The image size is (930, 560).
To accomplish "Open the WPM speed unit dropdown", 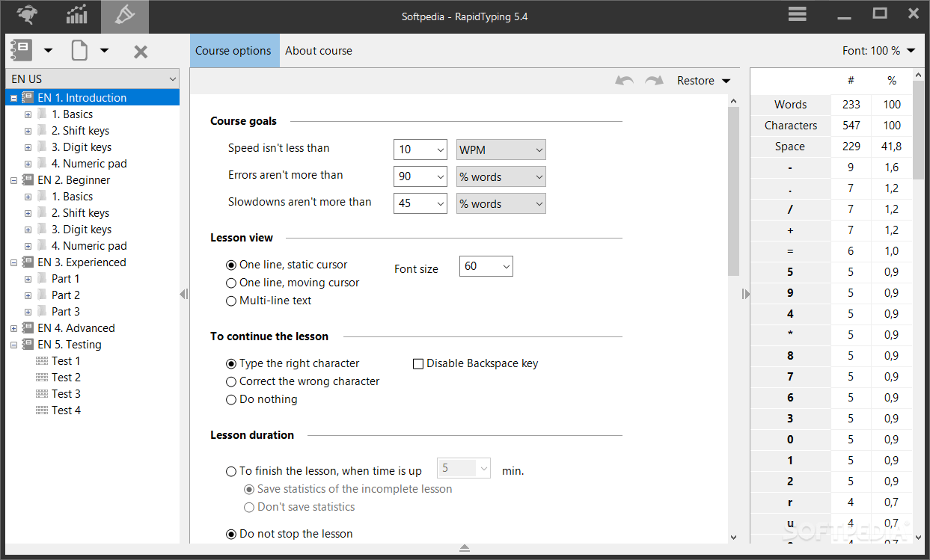I will click(501, 150).
